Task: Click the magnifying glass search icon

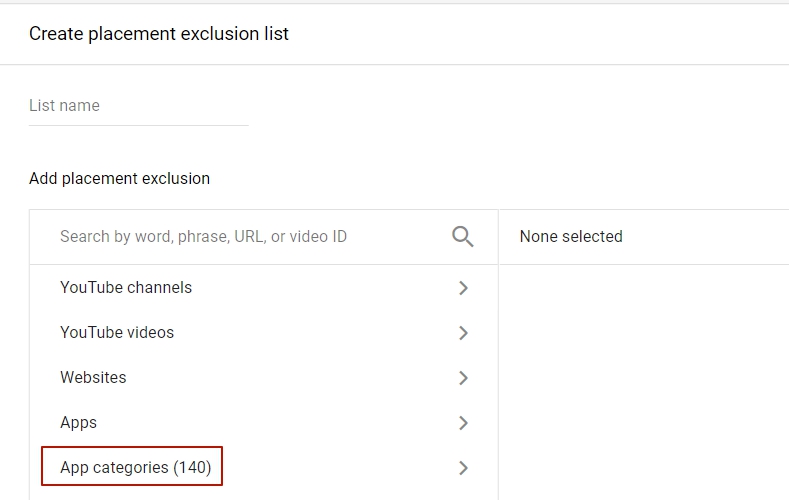Action: coord(462,236)
